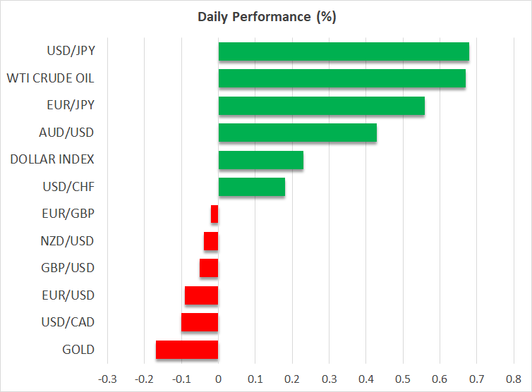
Task: Select the WTI CRUDE OIL label
Action: [x=50, y=78]
